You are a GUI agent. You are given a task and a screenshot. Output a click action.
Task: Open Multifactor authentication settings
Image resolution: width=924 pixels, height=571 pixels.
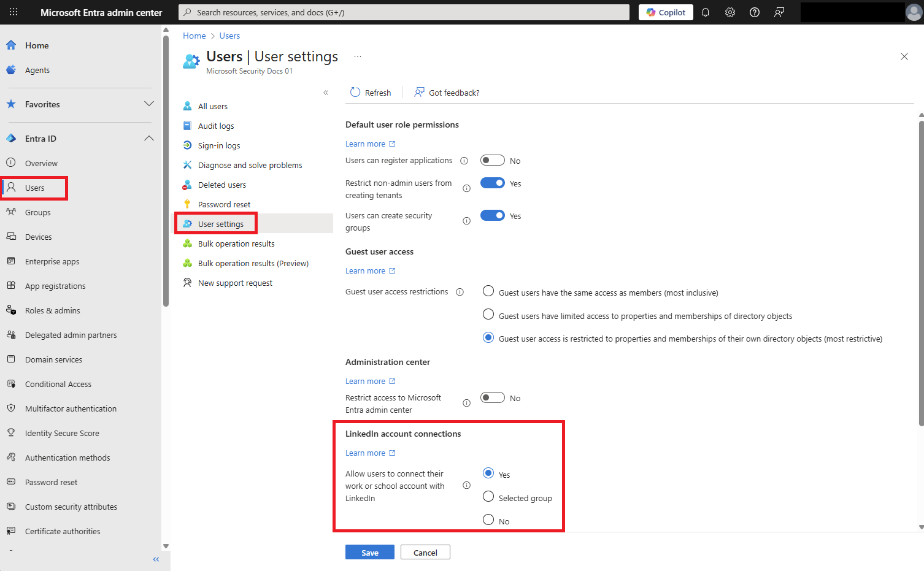point(70,408)
